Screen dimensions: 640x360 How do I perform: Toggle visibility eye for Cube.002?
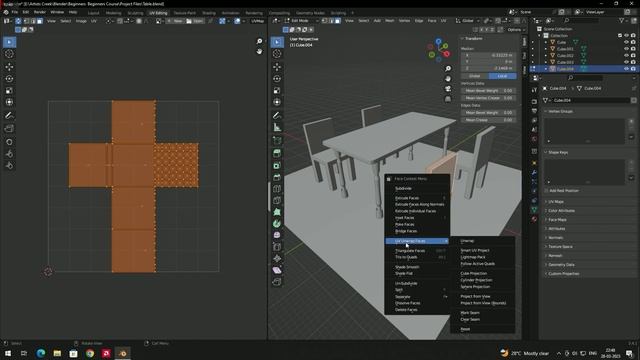(626, 55)
